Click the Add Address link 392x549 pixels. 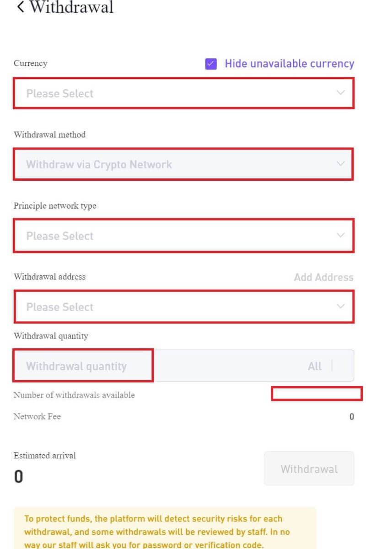323,277
